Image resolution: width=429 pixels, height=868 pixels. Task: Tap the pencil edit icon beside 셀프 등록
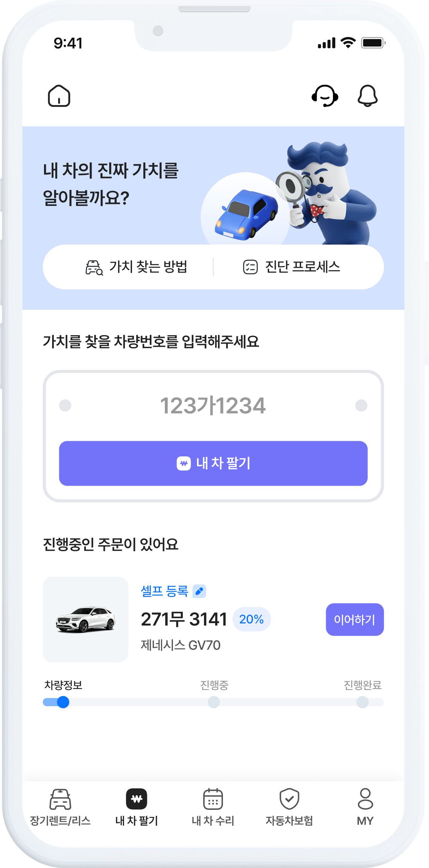[x=199, y=591]
